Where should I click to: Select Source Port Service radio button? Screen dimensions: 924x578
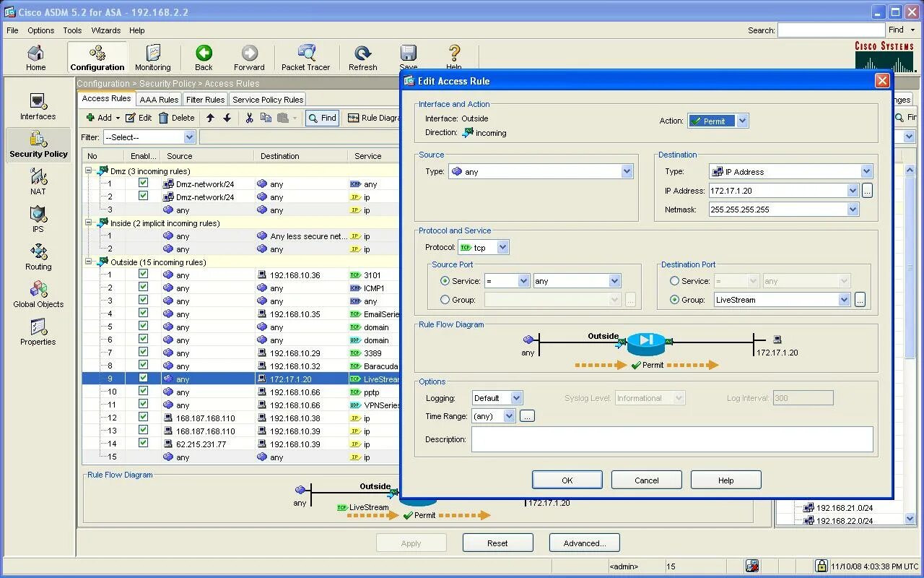coord(445,281)
